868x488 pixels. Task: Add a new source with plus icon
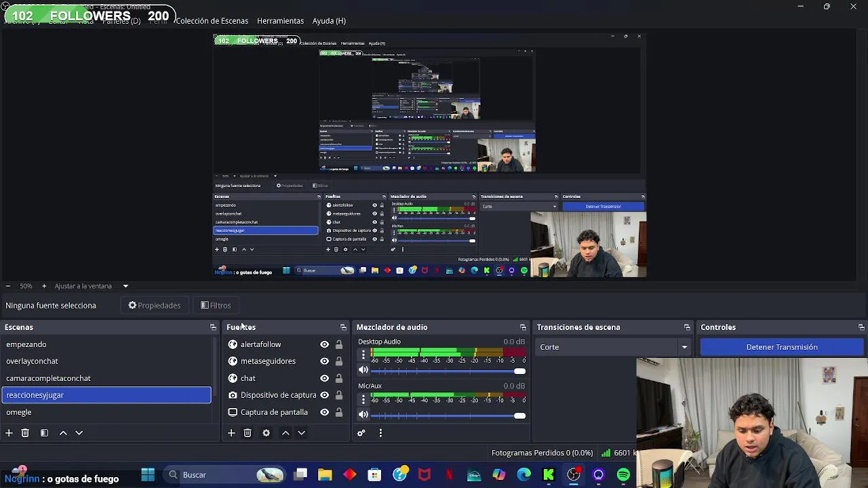click(x=231, y=433)
